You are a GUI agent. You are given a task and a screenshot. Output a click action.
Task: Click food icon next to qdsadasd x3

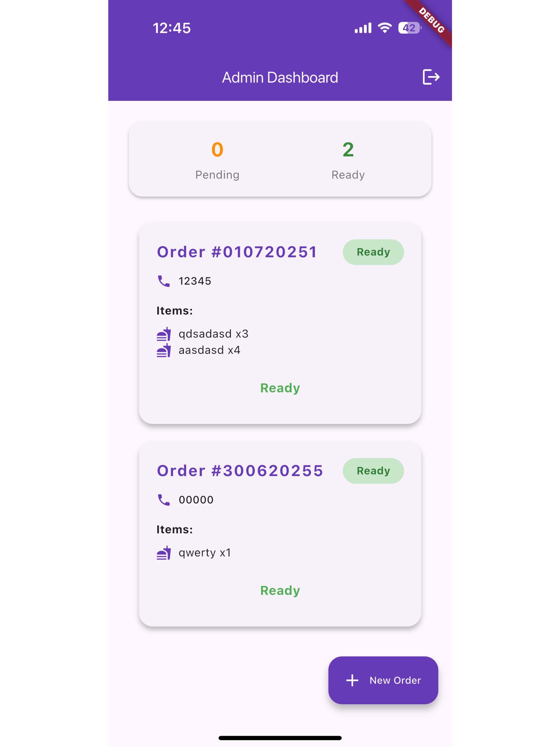point(164,334)
